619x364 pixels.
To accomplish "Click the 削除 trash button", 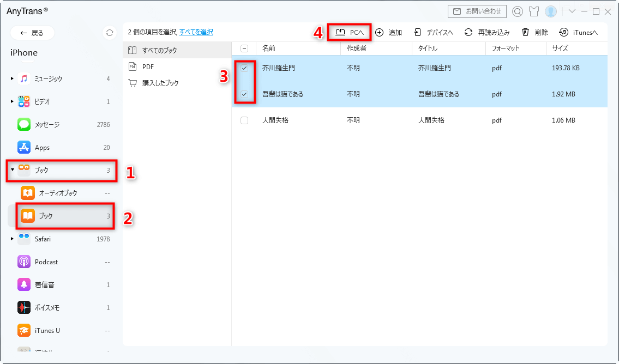I will [x=535, y=32].
